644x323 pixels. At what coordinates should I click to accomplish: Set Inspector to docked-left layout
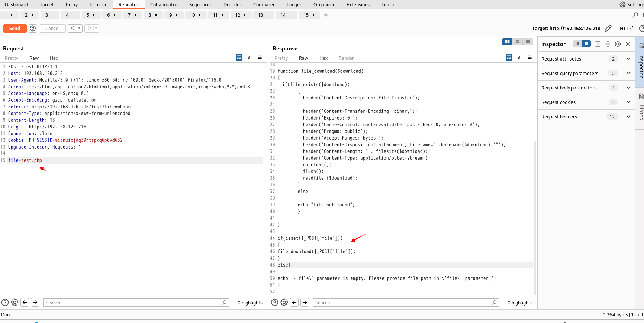(577, 44)
